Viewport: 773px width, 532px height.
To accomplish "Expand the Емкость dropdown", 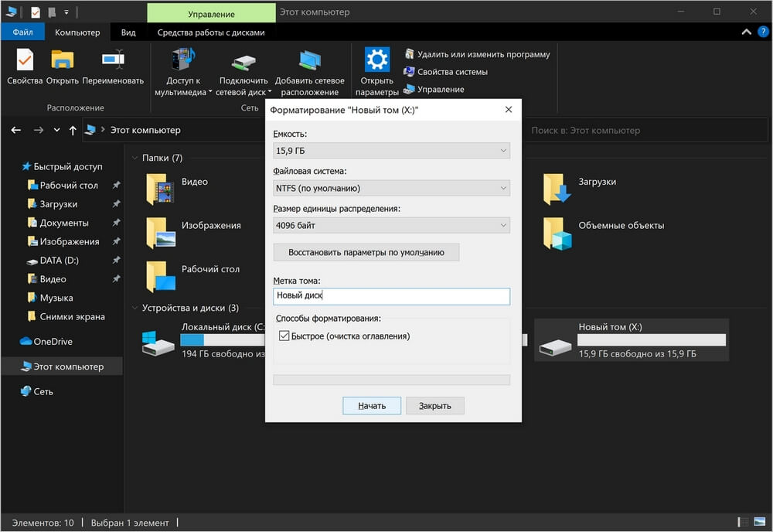I will tap(391, 151).
